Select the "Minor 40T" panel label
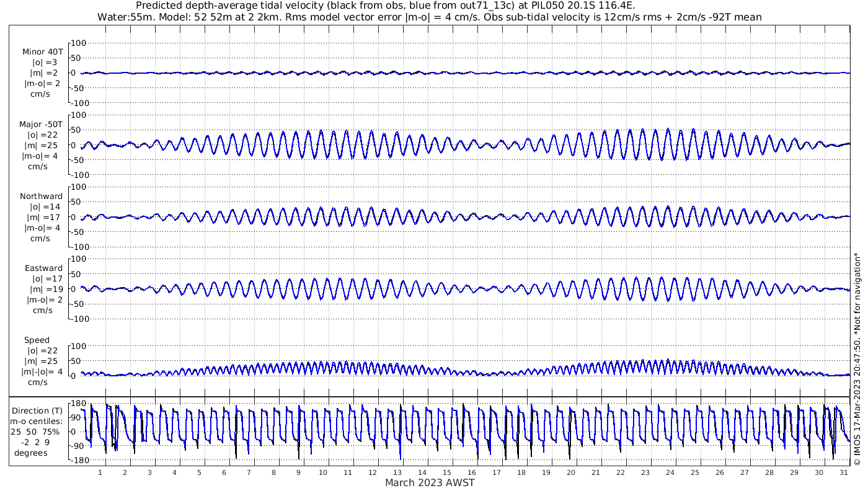Image resolution: width=868 pixels, height=496 pixels. (42, 52)
